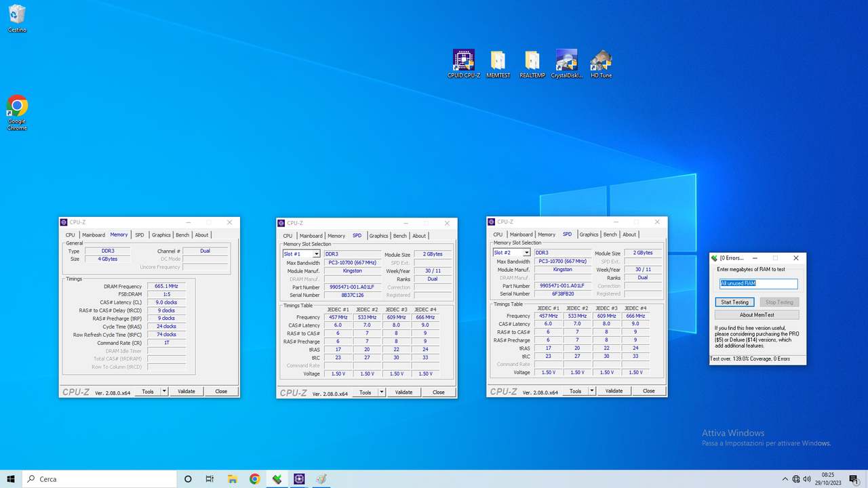Viewport: 868px width, 488px height.
Task: Click the Kingston manufacturer field in the Slot #1 window
Action: pyautogui.click(x=353, y=271)
